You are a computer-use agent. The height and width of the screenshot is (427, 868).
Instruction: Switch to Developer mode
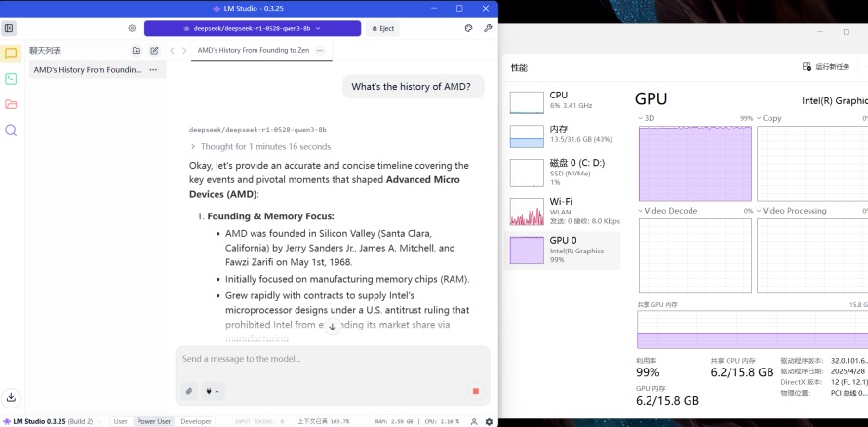pos(195,421)
